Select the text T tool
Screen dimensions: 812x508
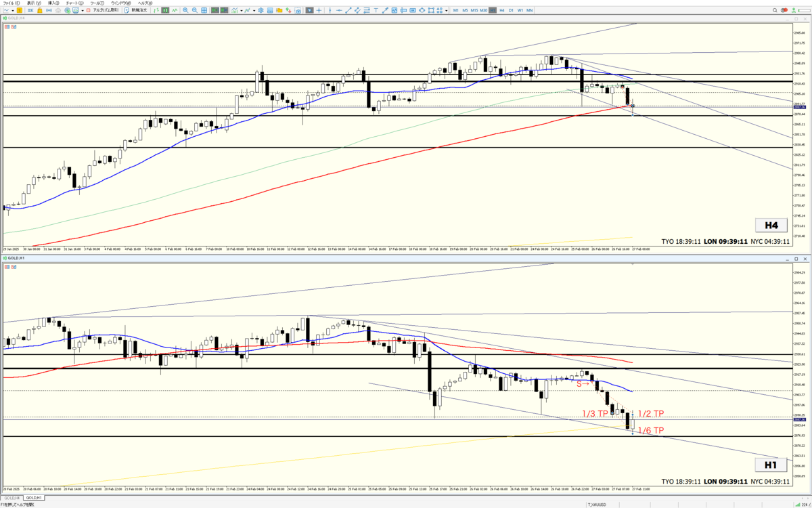click(x=376, y=10)
